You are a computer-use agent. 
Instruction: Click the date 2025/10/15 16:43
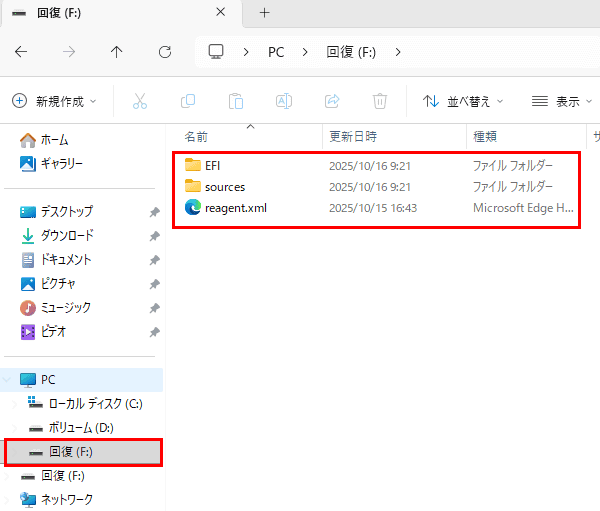coord(373,208)
